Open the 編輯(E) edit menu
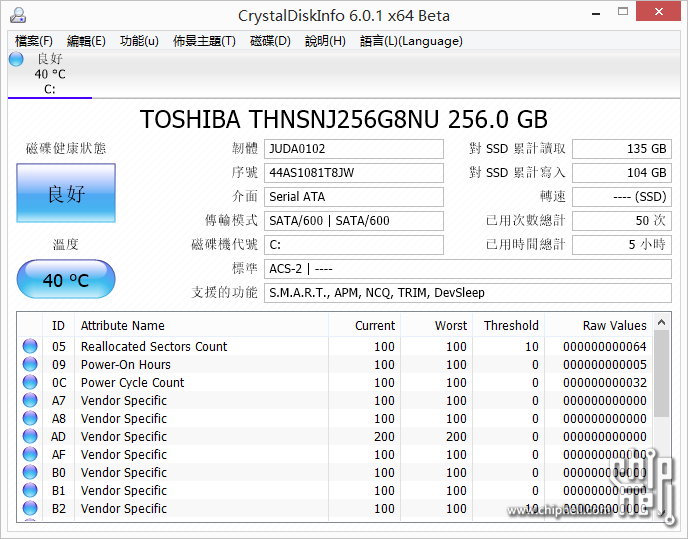The width and height of the screenshot is (688, 539). pos(86,41)
